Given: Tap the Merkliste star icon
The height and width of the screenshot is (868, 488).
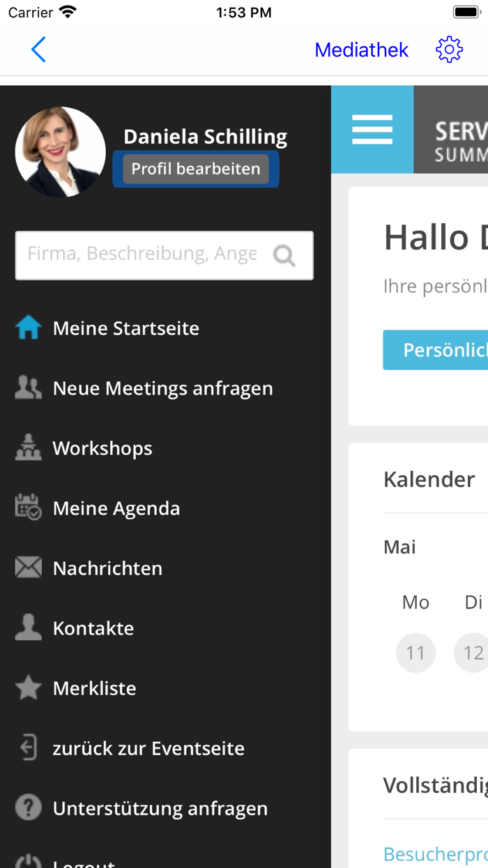Looking at the screenshot, I should click(x=29, y=688).
